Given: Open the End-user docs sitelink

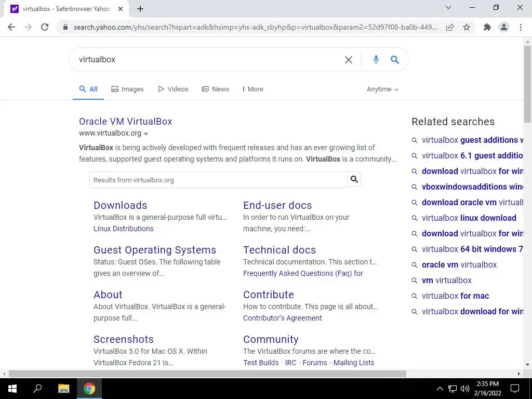Looking at the screenshot, I should click(277, 205).
